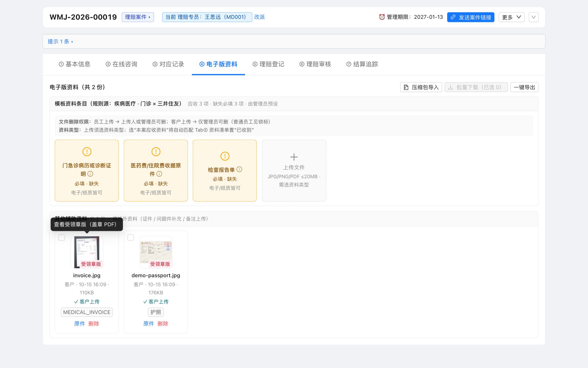Click warning icon on 医药费收据 card
Viewport: 588px width, 368px height.
coord(156,152)
